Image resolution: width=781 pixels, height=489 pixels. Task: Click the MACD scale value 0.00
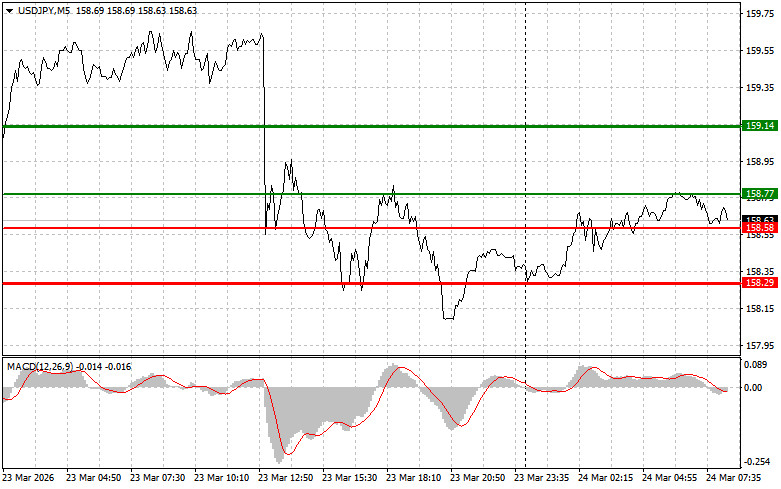(x=753, y=387)
